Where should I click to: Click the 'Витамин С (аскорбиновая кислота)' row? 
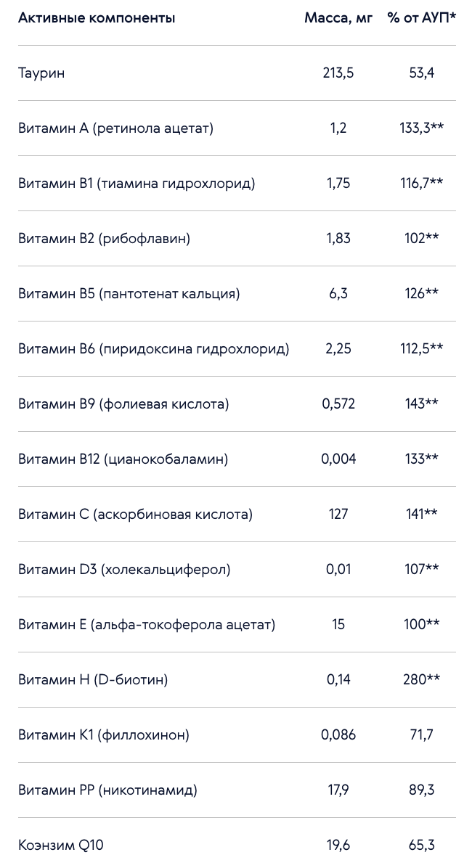point(237,515)
